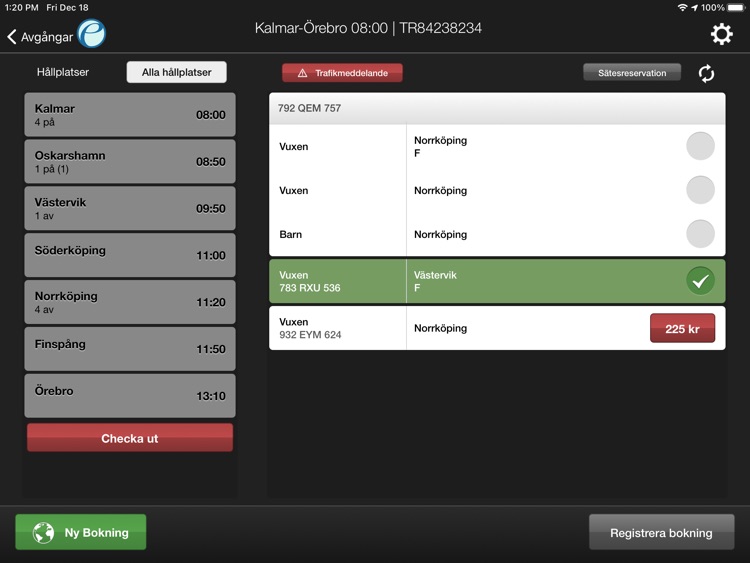Select booking 932 EYM 624 row
The width and height of the screenshot is (750, 563).
tap(497, 328)
